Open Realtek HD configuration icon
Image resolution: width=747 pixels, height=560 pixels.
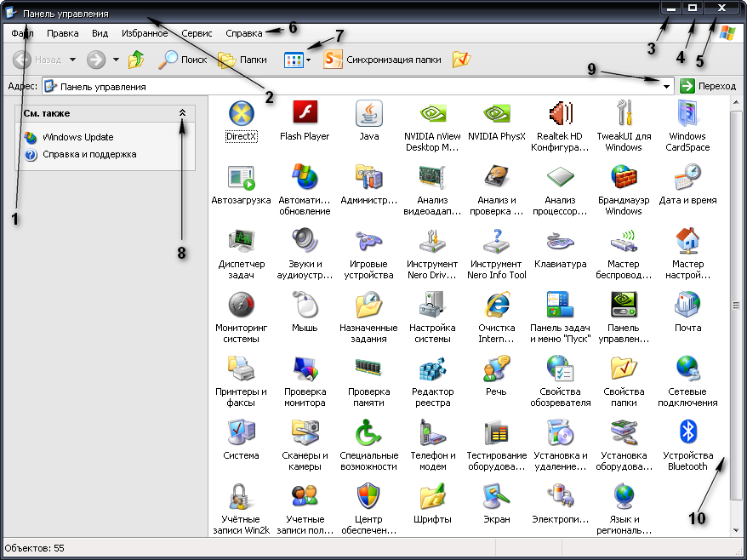tap(560, 113)
